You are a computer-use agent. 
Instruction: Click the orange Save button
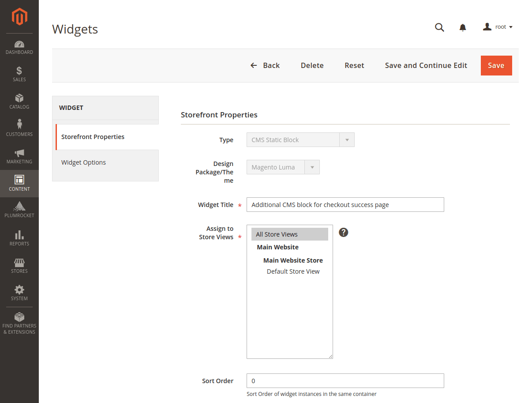click(x=496, y=65)
